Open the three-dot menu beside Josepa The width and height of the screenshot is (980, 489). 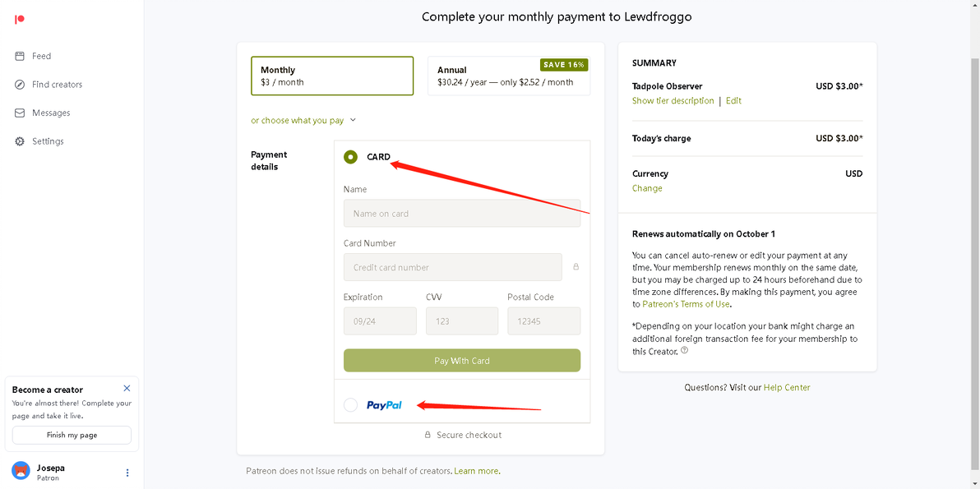(127, 473)
